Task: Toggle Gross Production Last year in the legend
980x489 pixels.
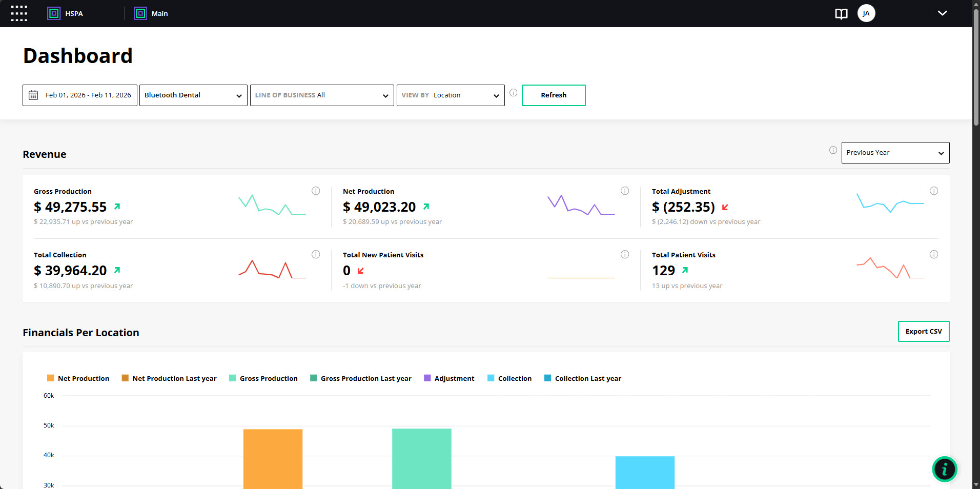Action: [x=361, y=378]
